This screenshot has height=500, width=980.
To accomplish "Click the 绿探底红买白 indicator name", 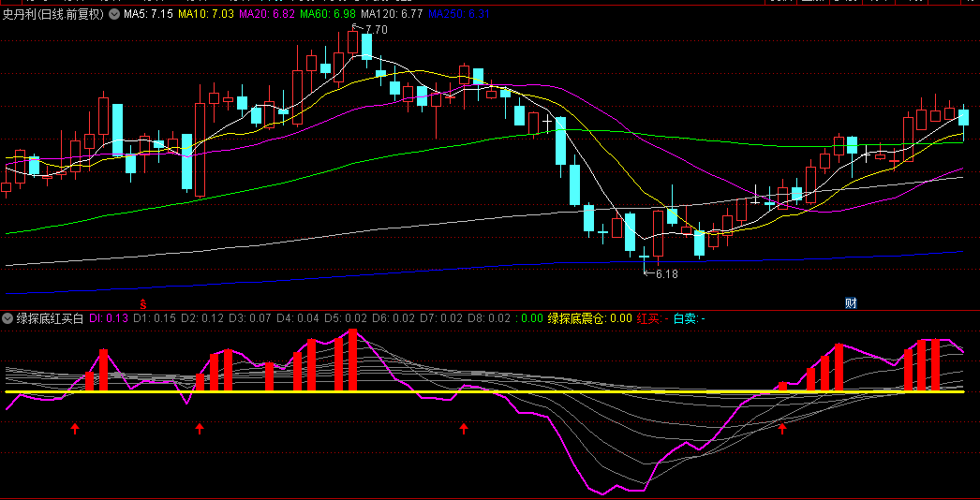I will click(51, 318).
